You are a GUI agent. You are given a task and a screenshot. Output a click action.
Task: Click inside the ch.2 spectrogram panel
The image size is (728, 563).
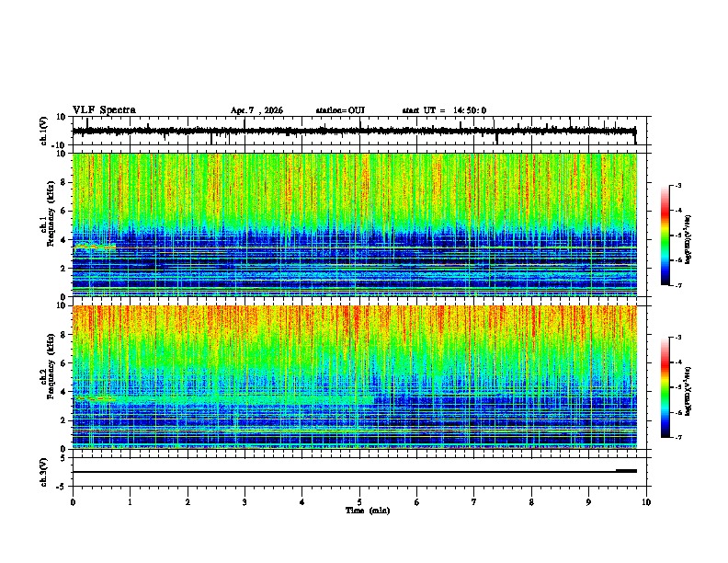tap(355, 377)
